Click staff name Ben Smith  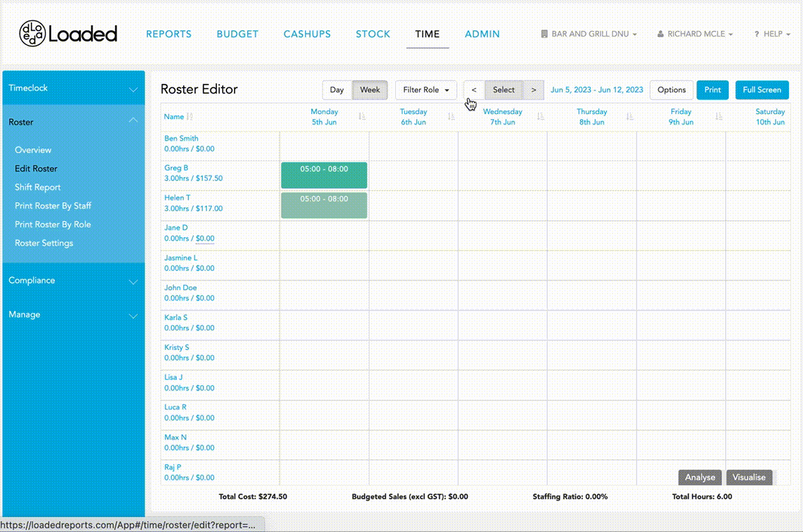click(x=181, y=139)
